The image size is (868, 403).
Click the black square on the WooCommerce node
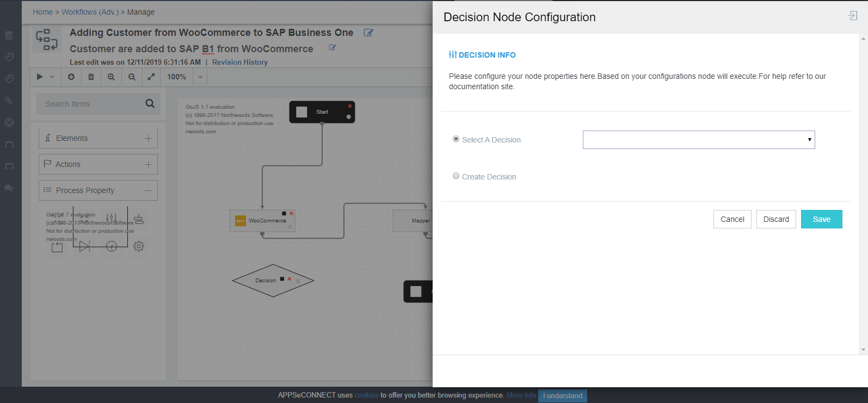(x=284, y=213)
